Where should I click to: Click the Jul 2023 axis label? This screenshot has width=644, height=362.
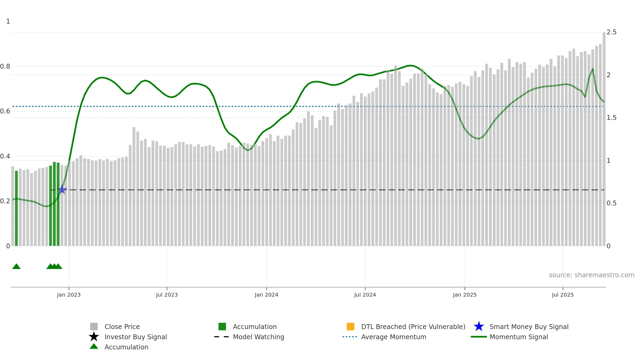(x=167, y=295)
